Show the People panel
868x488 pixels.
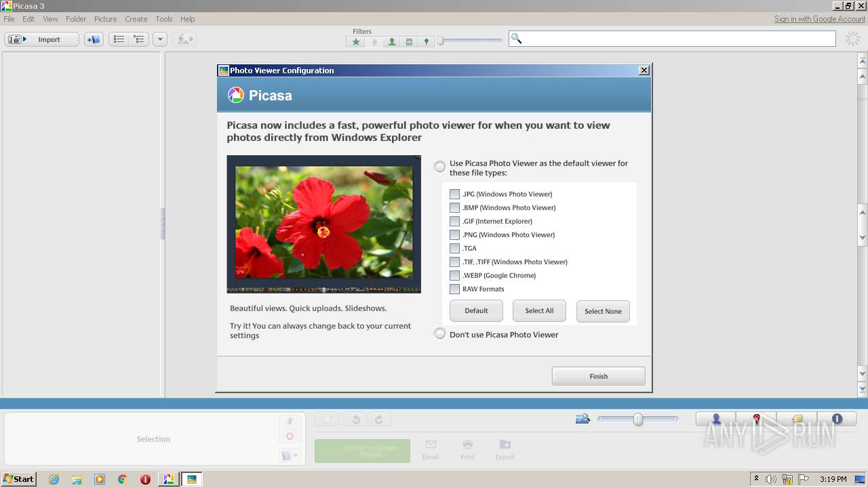click(x=716, y=419)
